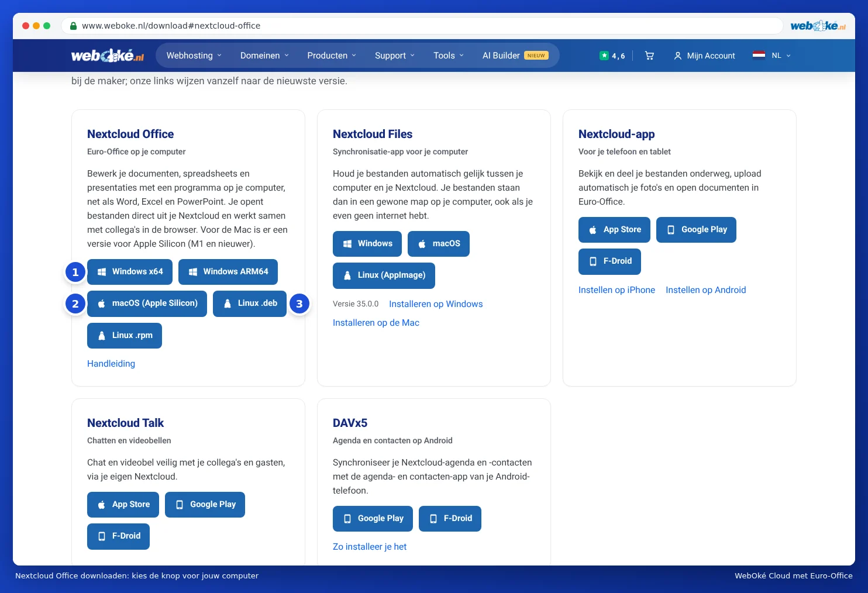Click the Versie 35.0.0 text
Image resolution: width=868 pixels, height=593 pixels.
pos(356,304)
